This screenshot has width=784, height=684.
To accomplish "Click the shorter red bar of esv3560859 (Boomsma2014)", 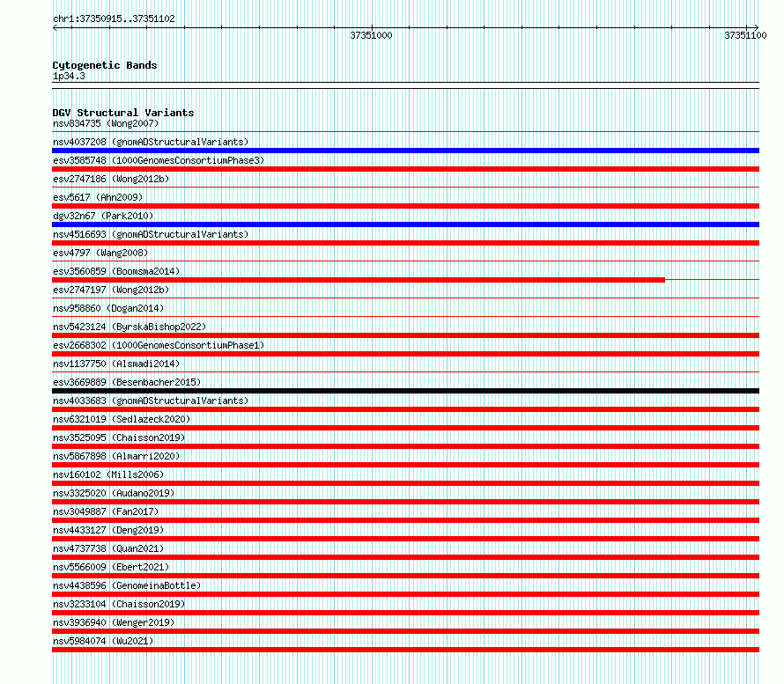I will click(x=359, y=280).
